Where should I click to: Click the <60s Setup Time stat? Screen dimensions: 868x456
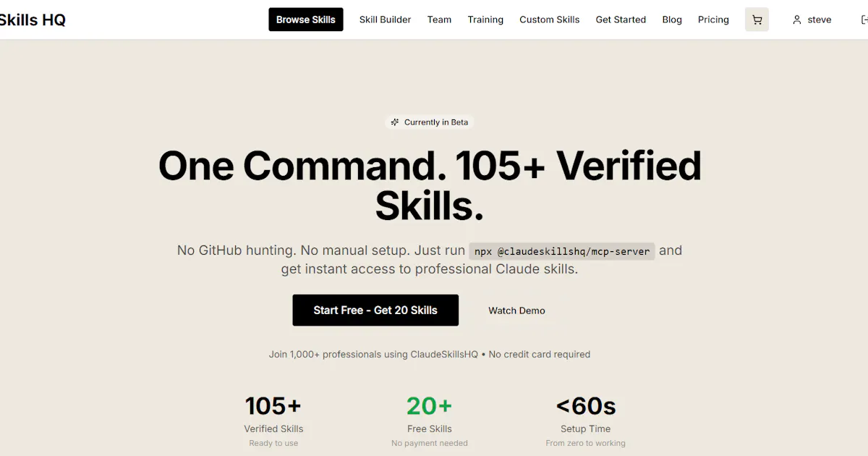coord(586,421)
